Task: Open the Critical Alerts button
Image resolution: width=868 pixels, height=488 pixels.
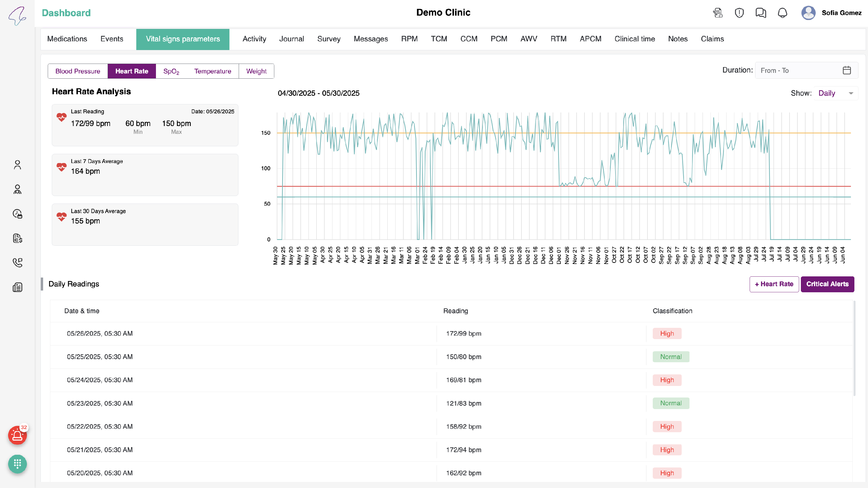Action: (827, 284)
